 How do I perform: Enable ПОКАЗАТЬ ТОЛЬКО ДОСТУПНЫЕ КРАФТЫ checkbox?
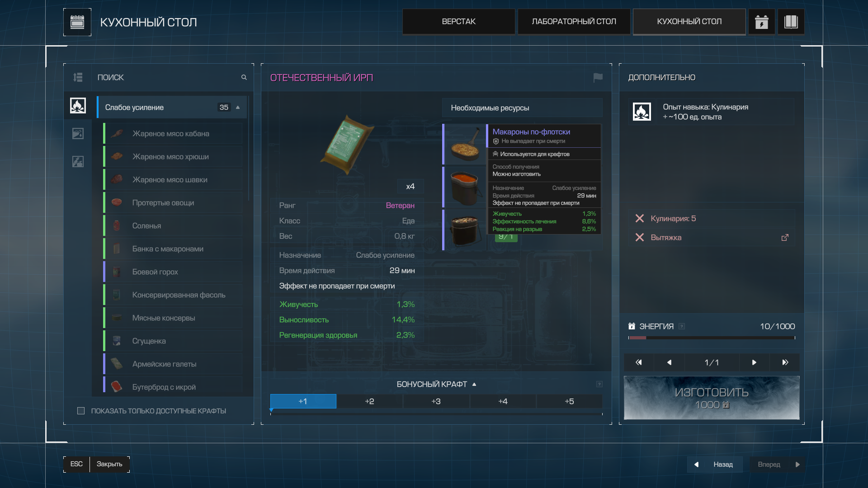coord(81,411)
